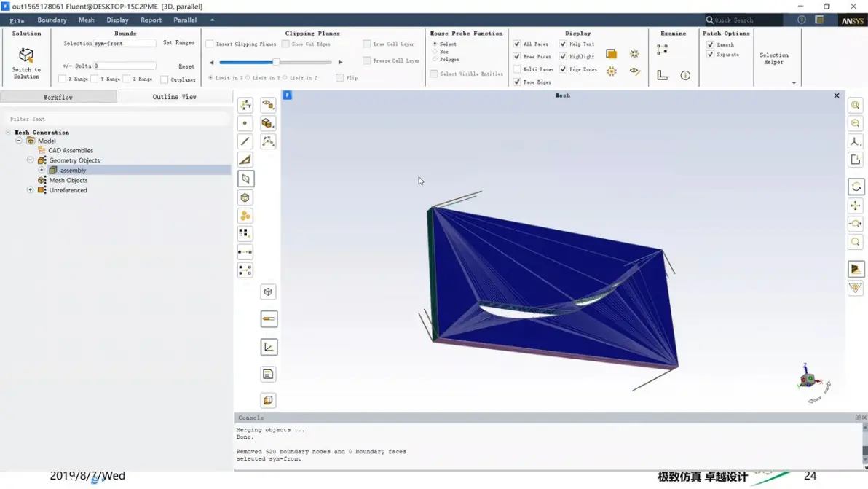Click the yellow spheres filter icon
The height and width of the screenshot is (489, 868).
tap(245, 216)
